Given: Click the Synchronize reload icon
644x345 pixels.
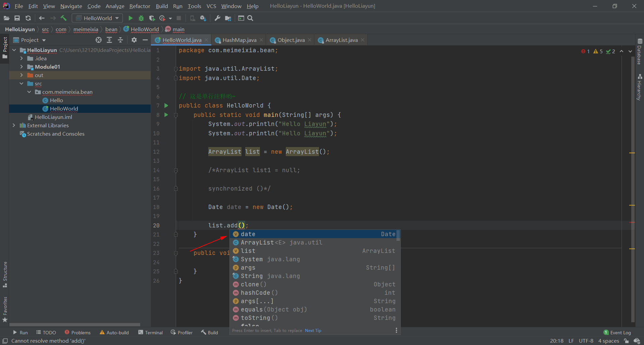Looking at the screenshot, I should click(x=28, y=18).
